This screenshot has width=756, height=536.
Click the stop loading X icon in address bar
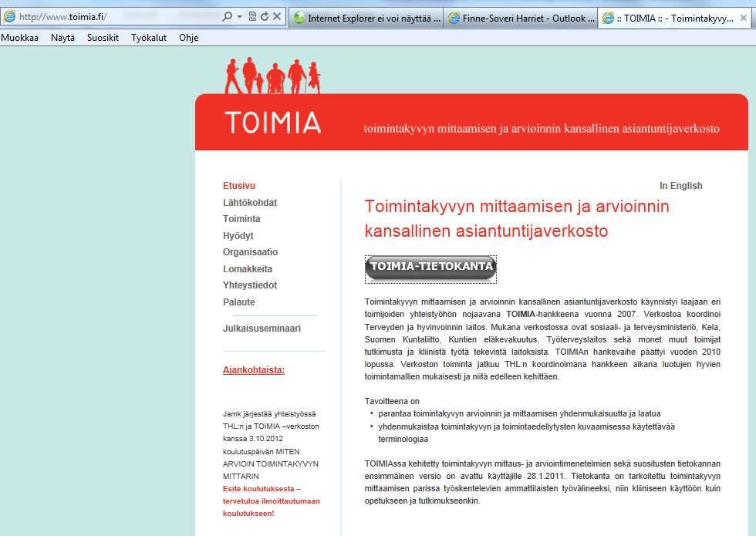[277, 16]
